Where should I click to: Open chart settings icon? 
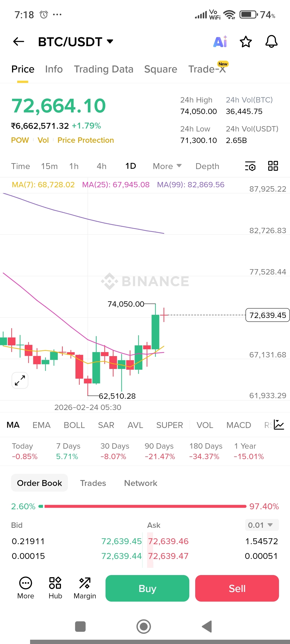click(250, 166)
